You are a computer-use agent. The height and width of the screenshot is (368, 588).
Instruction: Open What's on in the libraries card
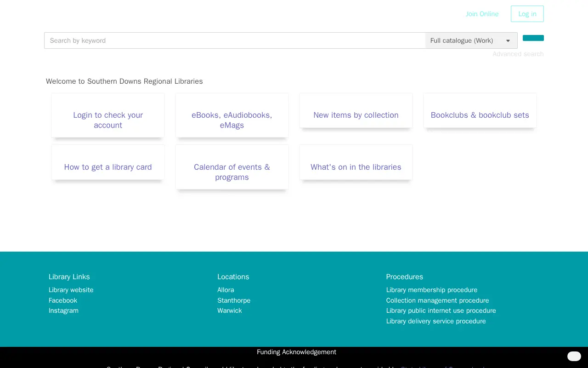point(356,162)
